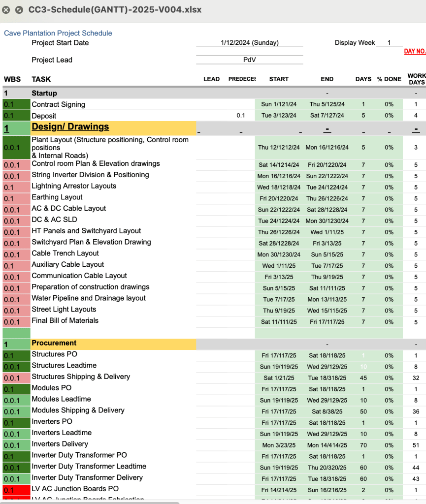This screenshot has width=426, height=504.
Task: Select the % DONE column header
Action: coord(389,79)
